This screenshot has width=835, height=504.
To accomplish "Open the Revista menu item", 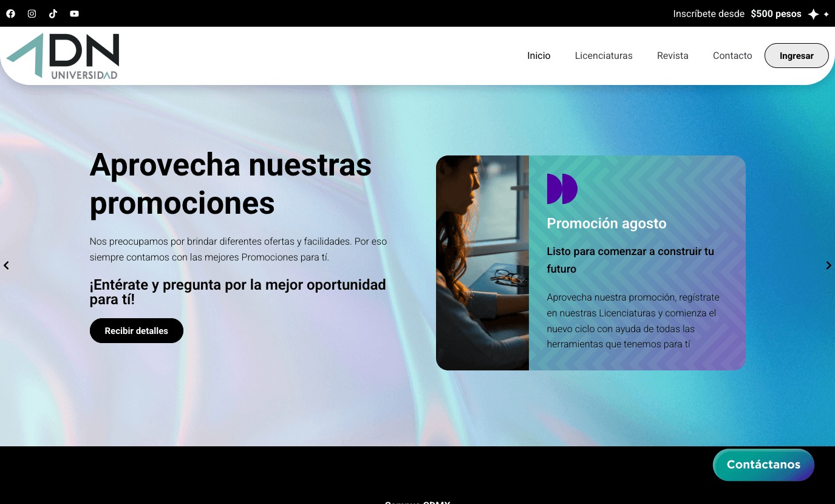I will coord(673,56).
